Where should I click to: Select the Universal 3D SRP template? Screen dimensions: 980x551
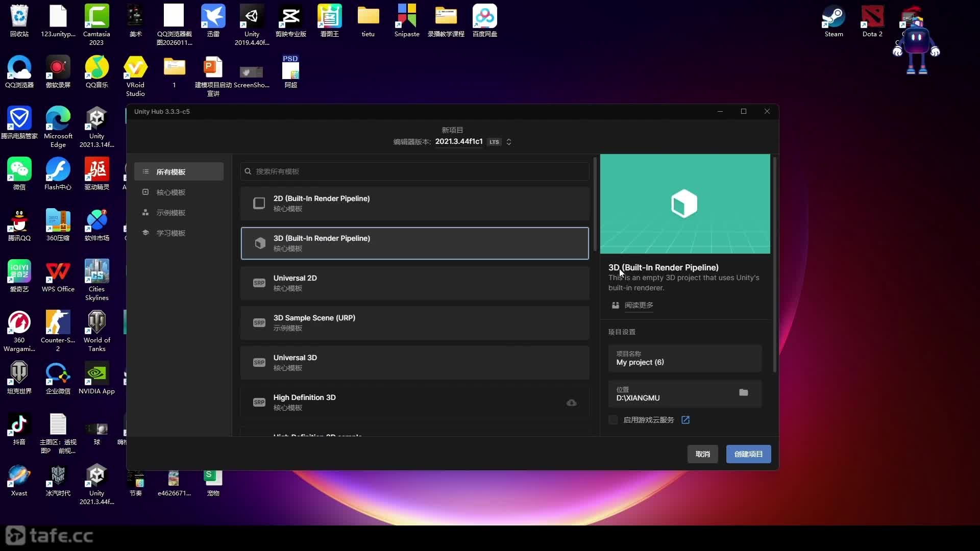tap(414, 363)
